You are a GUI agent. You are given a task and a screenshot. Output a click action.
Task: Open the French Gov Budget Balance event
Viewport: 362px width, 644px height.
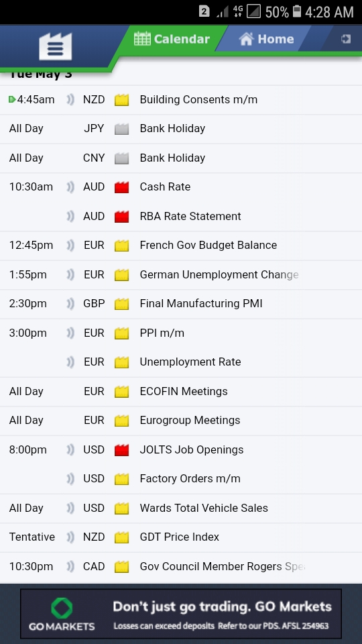coord(181,246)
